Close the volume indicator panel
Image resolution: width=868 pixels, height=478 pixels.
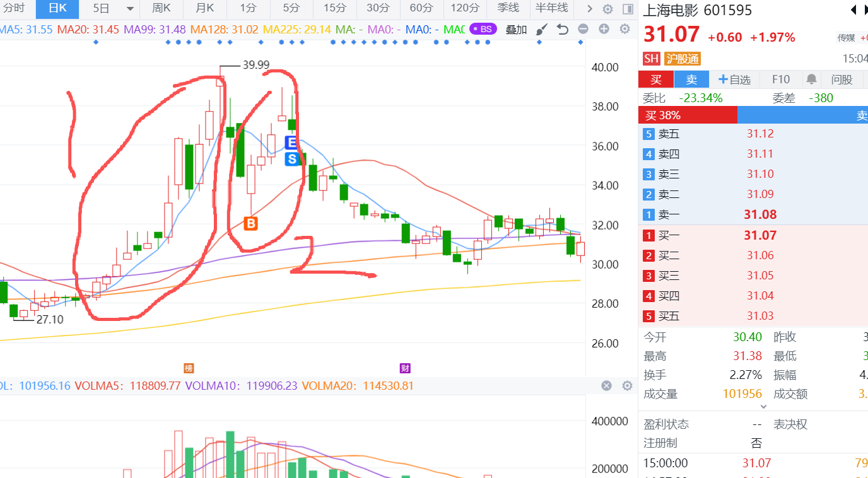(606, 386)
